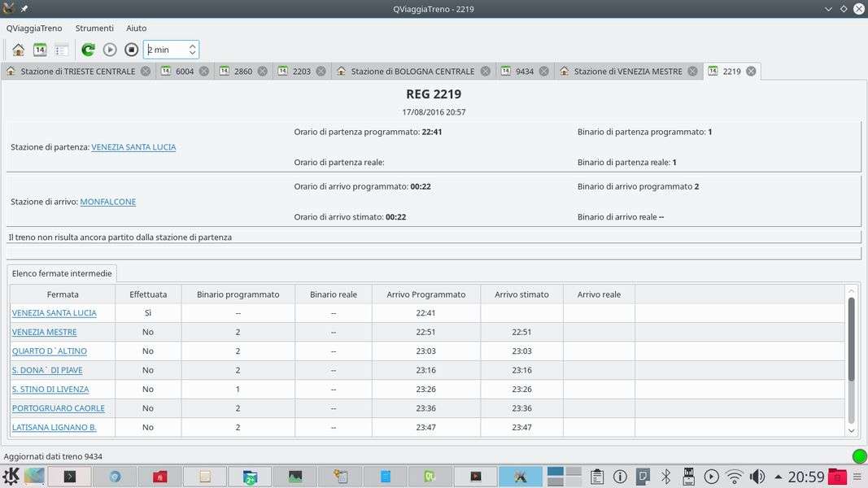Click the Elenco fermate intermedie tab
The width and height of the screenshot is (868, 488).
pyautogui.click(x=62, y=273)
